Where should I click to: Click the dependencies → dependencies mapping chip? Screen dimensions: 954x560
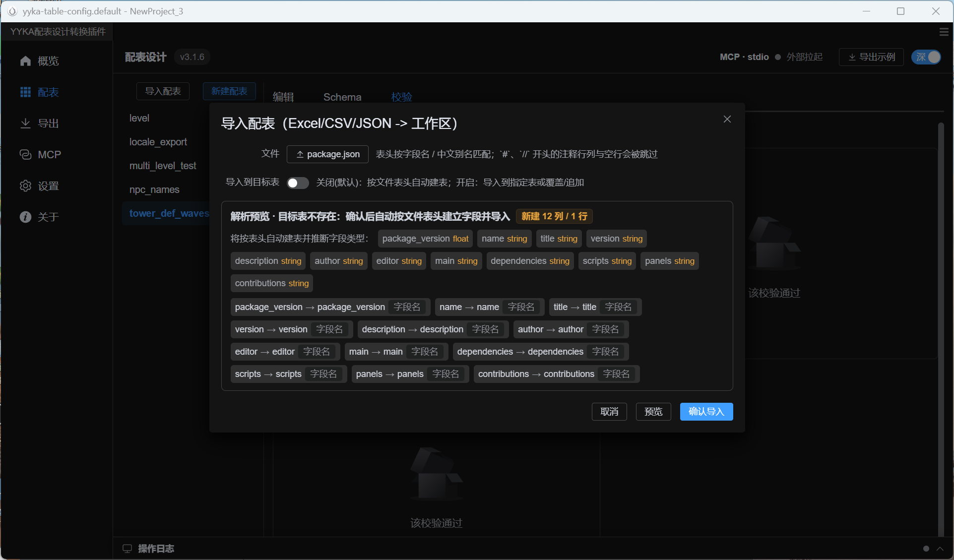coord(541,352)
